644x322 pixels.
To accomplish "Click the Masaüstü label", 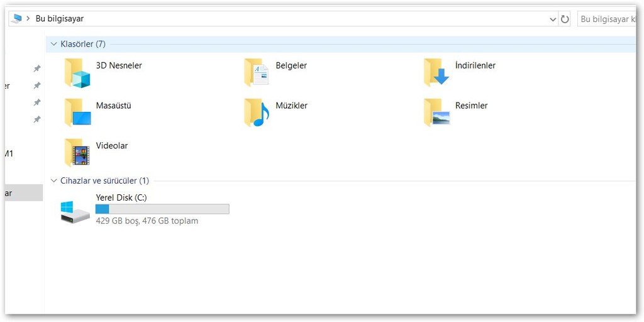I will [113, 105].
